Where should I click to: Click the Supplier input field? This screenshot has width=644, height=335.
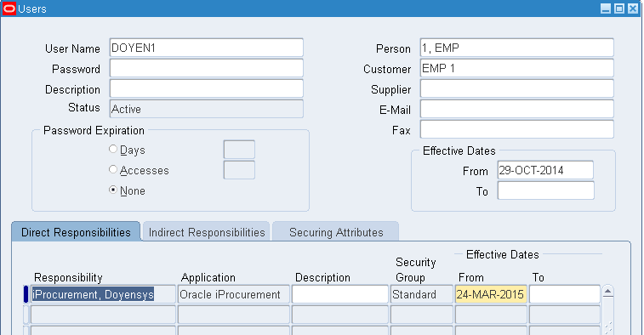517,89
